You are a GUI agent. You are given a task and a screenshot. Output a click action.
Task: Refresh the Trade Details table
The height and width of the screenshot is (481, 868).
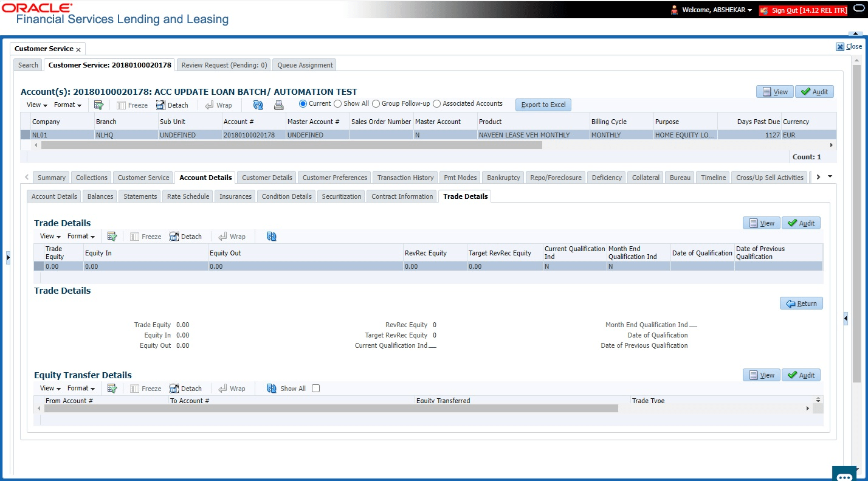(272, 237)
